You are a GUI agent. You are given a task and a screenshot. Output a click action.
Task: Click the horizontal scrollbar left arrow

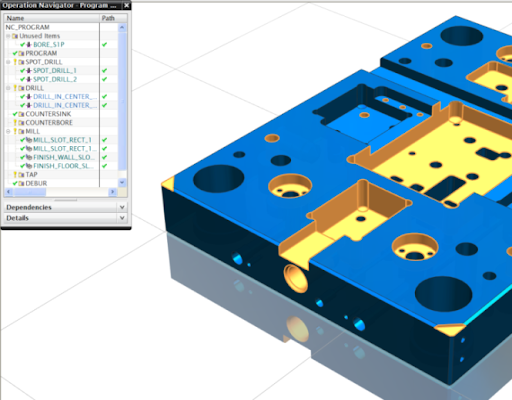click(9, 192)
